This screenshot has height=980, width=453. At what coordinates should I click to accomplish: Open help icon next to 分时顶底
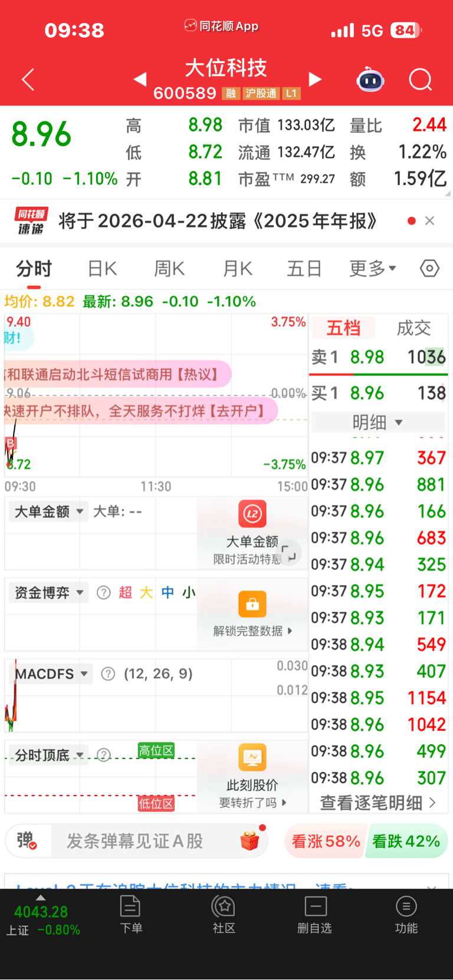point(104,755)
